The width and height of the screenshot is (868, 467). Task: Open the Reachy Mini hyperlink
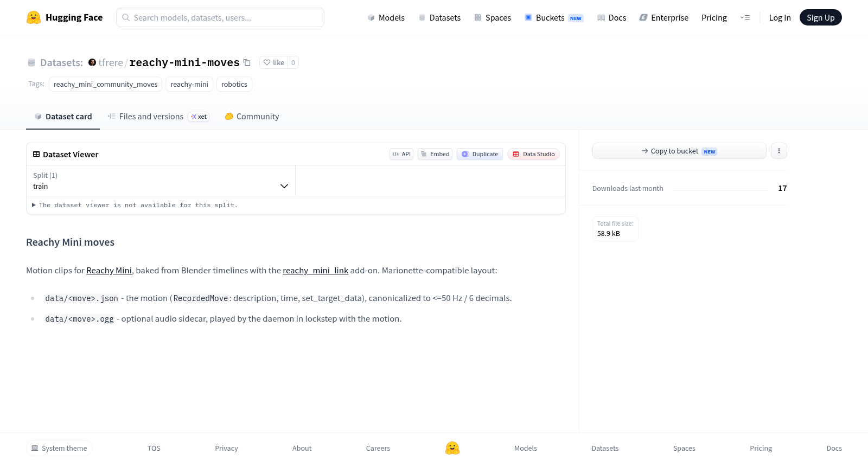click(109, 270)
